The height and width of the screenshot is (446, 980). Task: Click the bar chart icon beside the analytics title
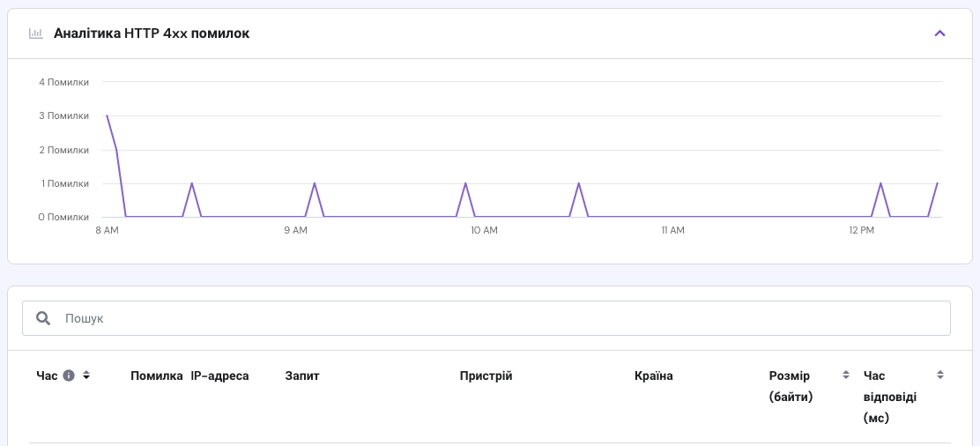coord(36,33)
